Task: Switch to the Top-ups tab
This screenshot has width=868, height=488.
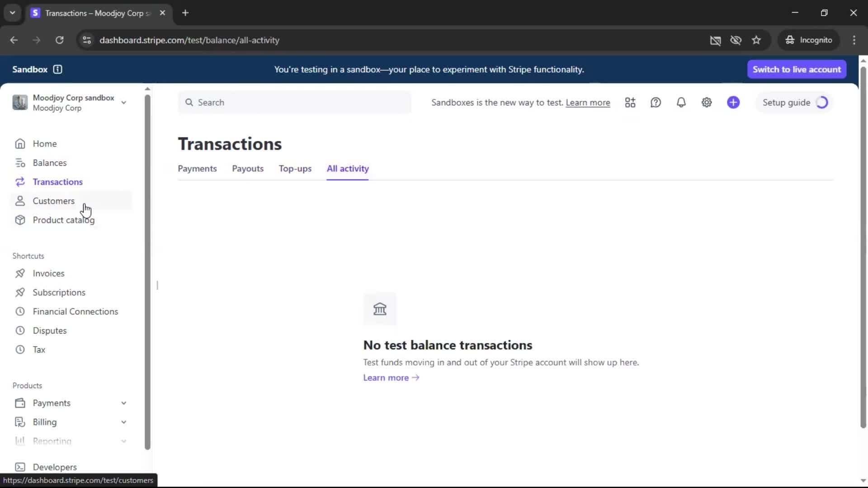Action: click(295, 169)
